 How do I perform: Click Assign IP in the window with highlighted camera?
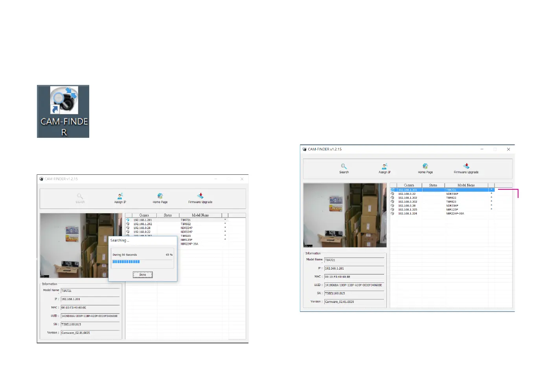[384, 168]
